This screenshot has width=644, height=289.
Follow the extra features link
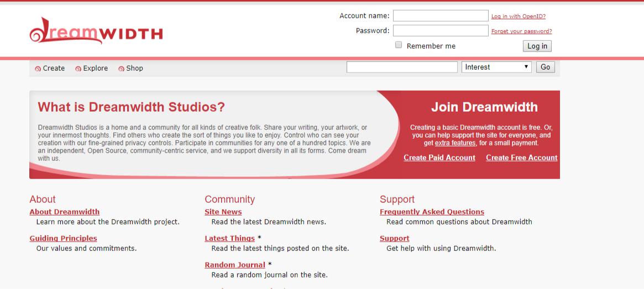coord(455,143)
